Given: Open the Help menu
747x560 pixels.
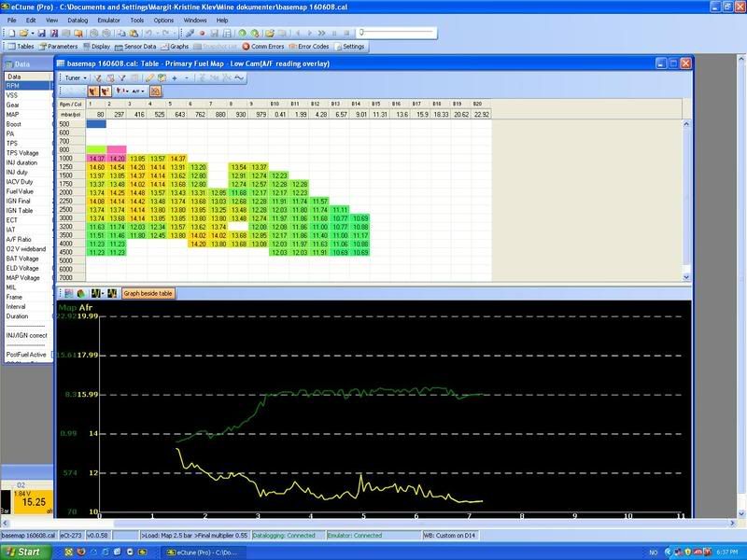Looking at the screenshot, I should 222,21.
